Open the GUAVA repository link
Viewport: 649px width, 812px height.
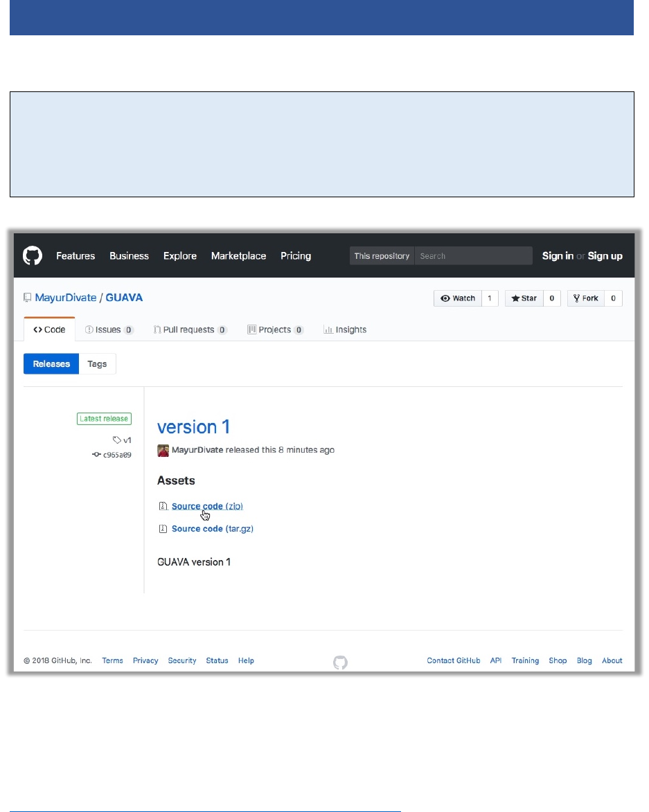click(124, 298)
